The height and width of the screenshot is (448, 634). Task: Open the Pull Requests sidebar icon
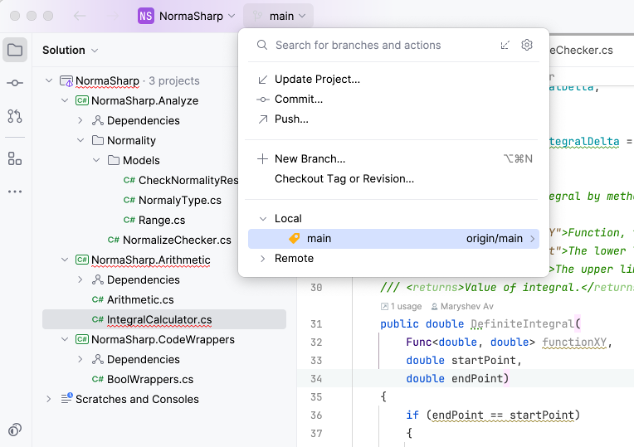(15, 117)
